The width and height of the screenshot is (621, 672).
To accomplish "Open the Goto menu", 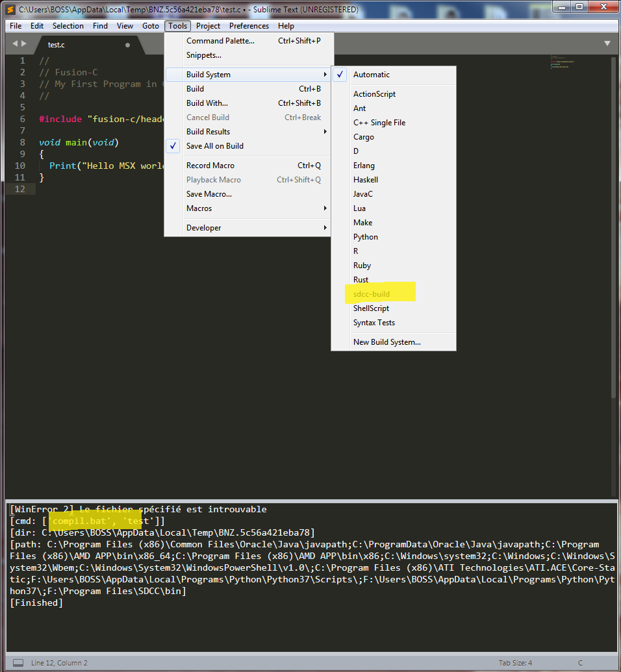I will [x=151, y=26].
